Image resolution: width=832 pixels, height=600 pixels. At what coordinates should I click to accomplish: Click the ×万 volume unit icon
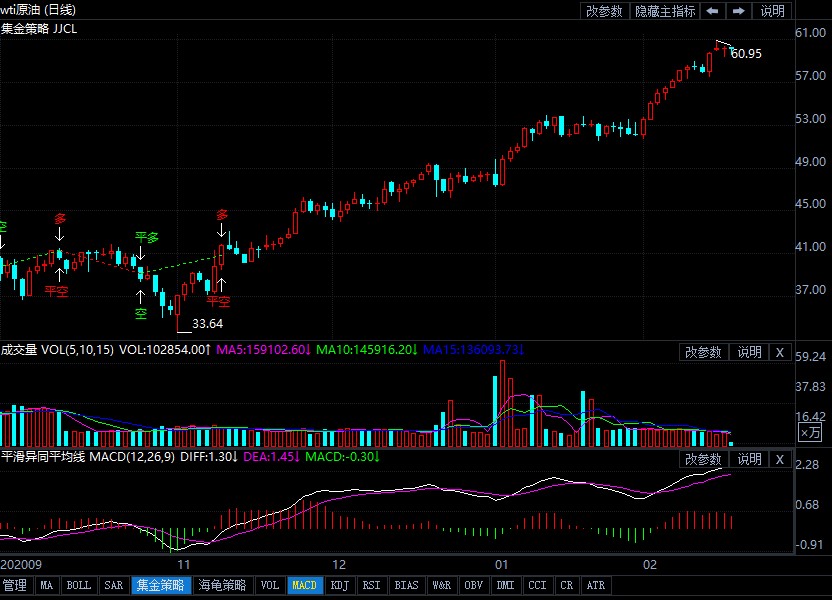(x=811, y=432)
